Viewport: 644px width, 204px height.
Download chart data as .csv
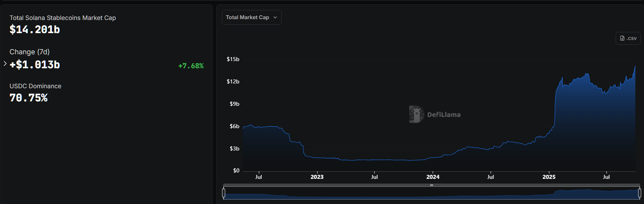628,38
